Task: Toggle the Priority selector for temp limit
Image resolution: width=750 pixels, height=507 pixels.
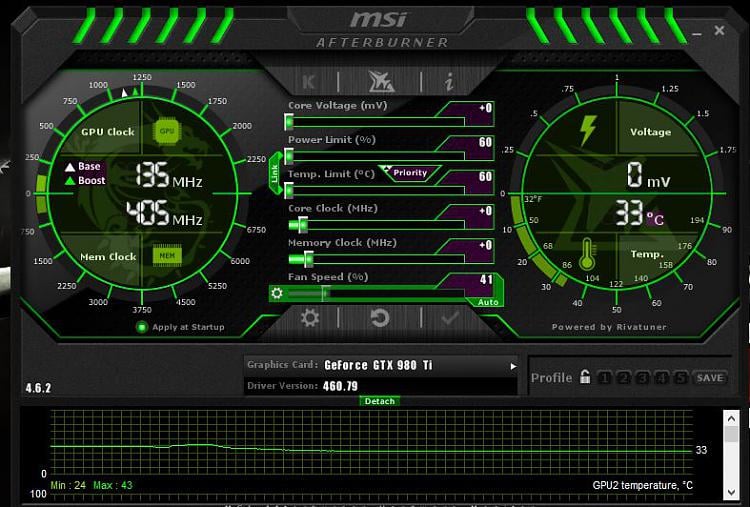Action: pos(410,173)
